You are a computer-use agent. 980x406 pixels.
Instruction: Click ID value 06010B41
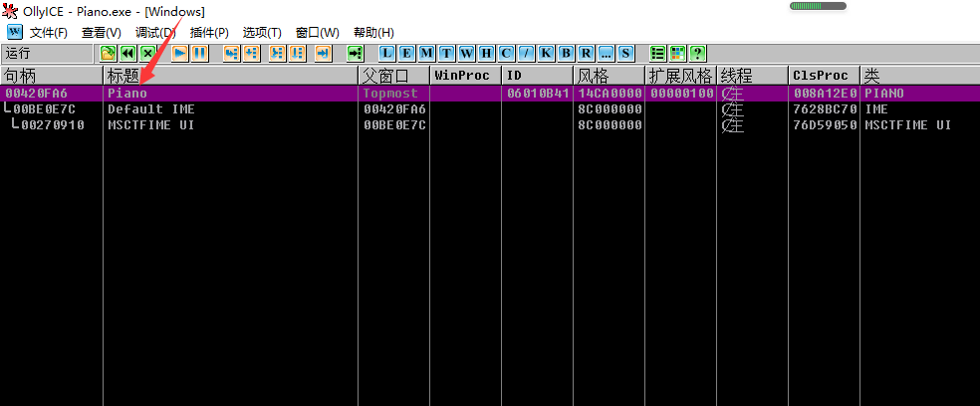click(538, 94)
